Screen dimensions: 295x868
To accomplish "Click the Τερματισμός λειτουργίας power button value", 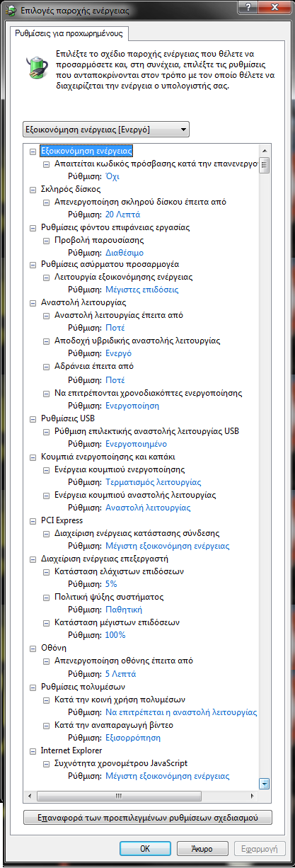I will (153, 482).
